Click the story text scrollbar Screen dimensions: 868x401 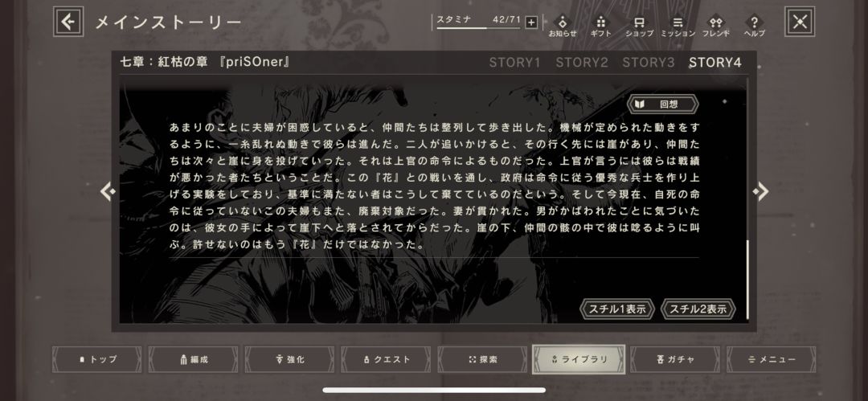(x=747, y=280)
